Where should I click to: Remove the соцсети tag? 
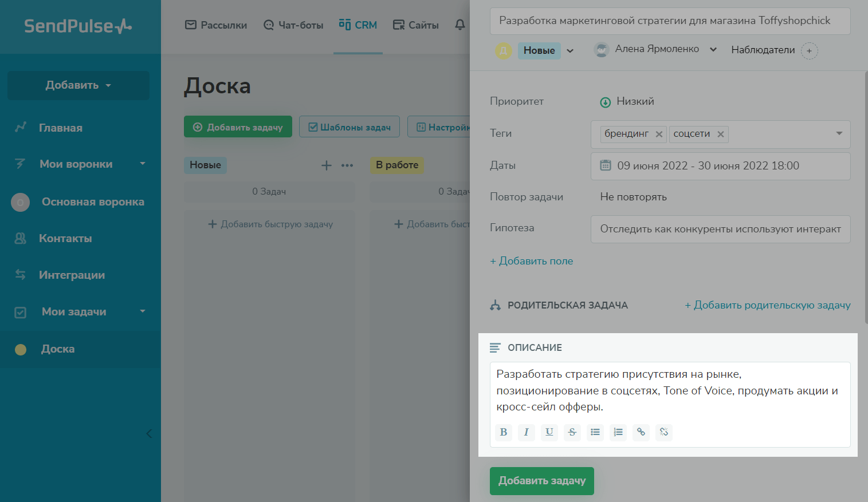click(x=721, y=134)
